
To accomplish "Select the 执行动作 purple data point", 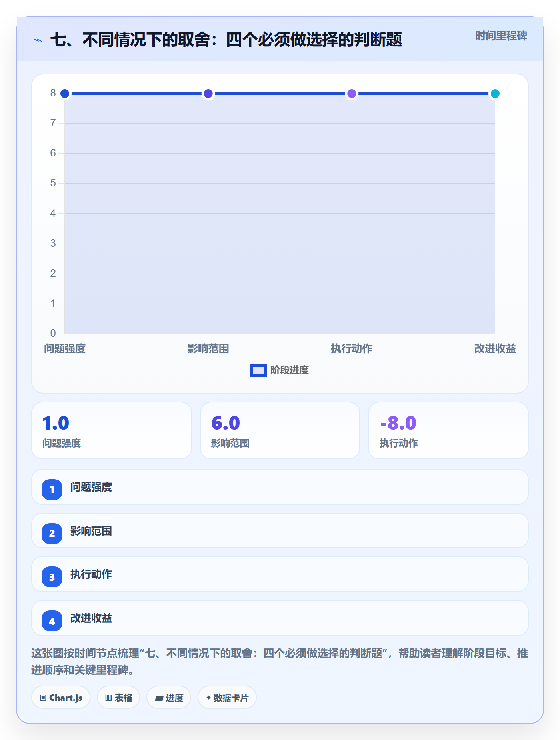I will pyautogui.click(x=352, y=94).
